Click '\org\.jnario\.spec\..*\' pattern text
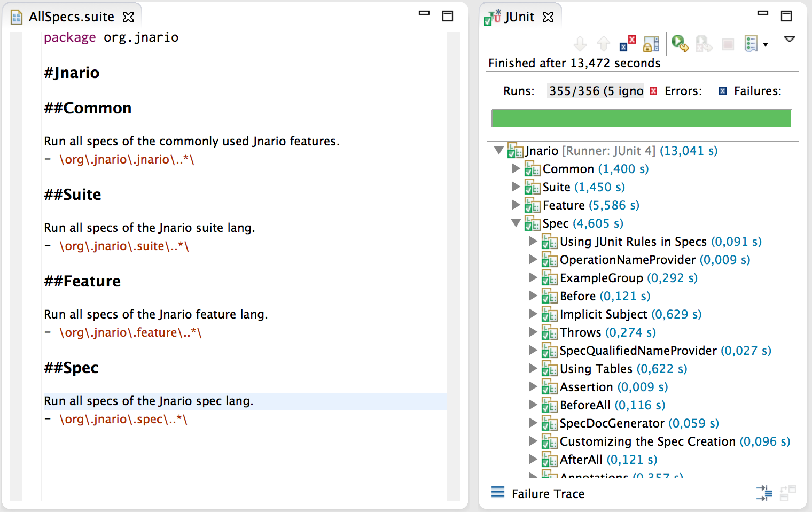The height and width of the screenshot is (512, 812). coord(123,419)
